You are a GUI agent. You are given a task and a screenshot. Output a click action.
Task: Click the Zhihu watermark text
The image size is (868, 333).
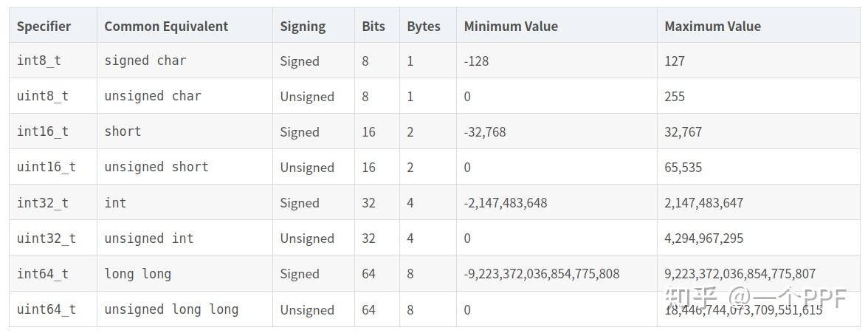click(x=757, y=298)
